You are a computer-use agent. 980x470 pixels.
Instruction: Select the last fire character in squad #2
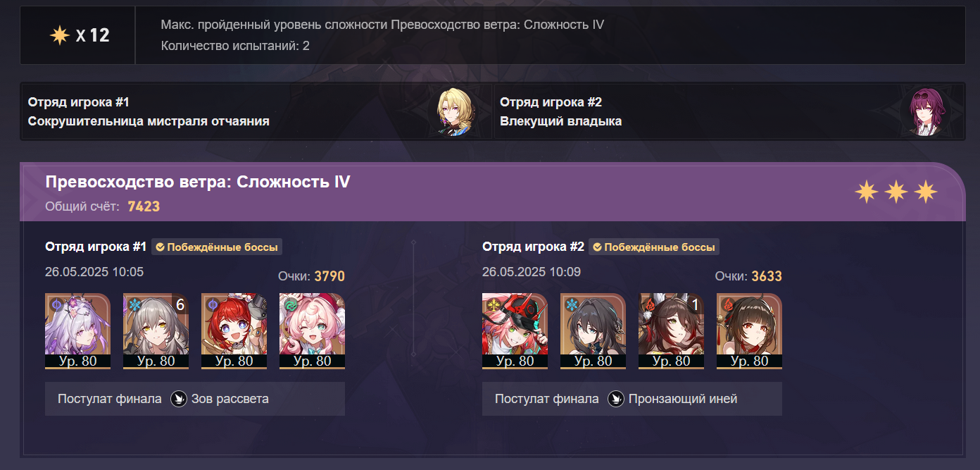point(749,330)
